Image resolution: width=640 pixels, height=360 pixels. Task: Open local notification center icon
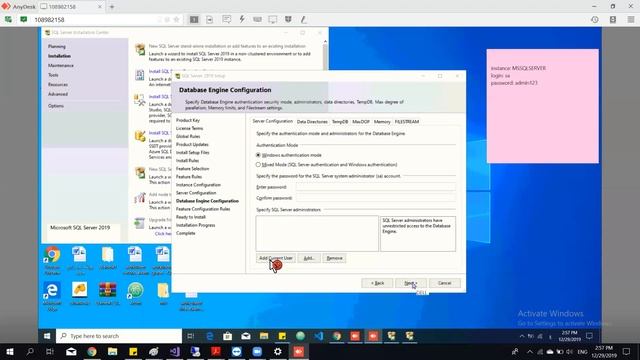coord(627,351)
